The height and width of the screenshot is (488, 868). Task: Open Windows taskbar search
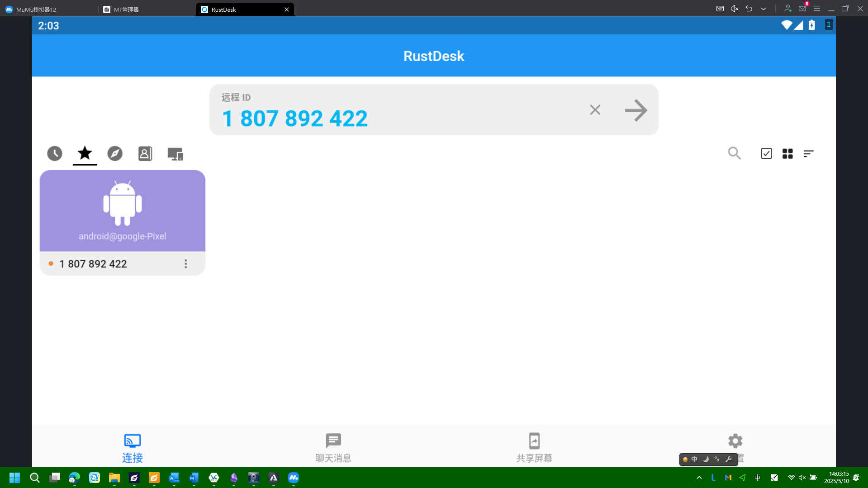[35, 478]
